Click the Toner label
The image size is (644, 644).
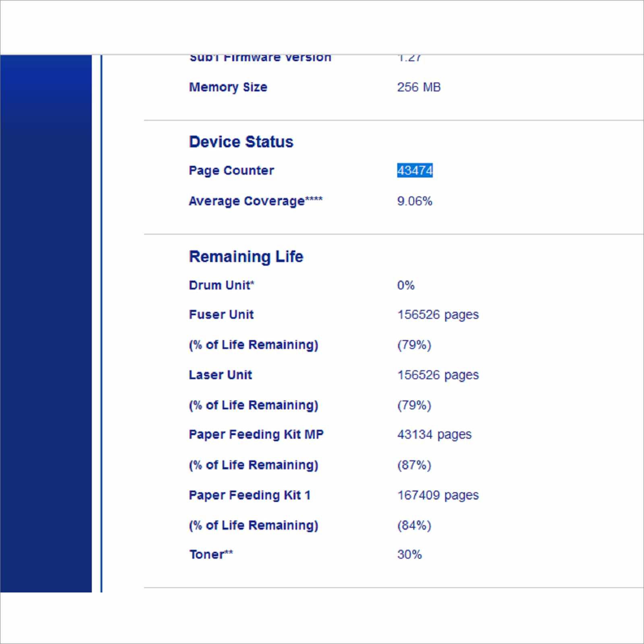[x=211, y=554]
